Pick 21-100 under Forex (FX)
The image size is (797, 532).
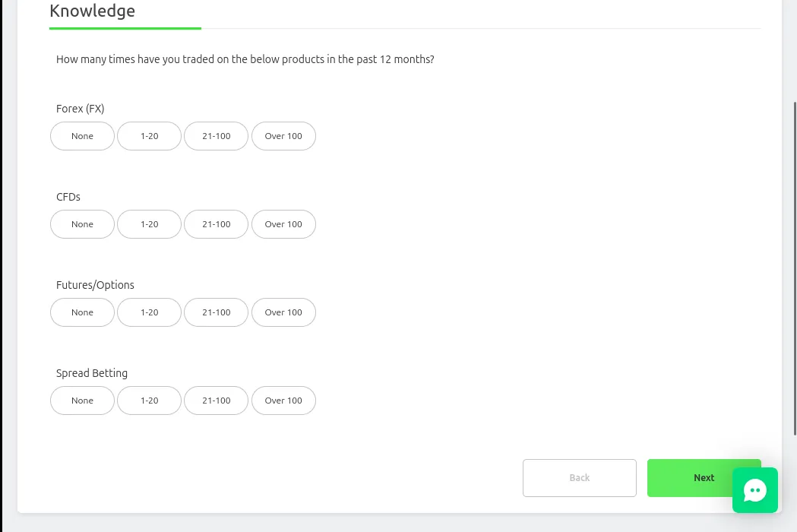click(x=216, y=136)
